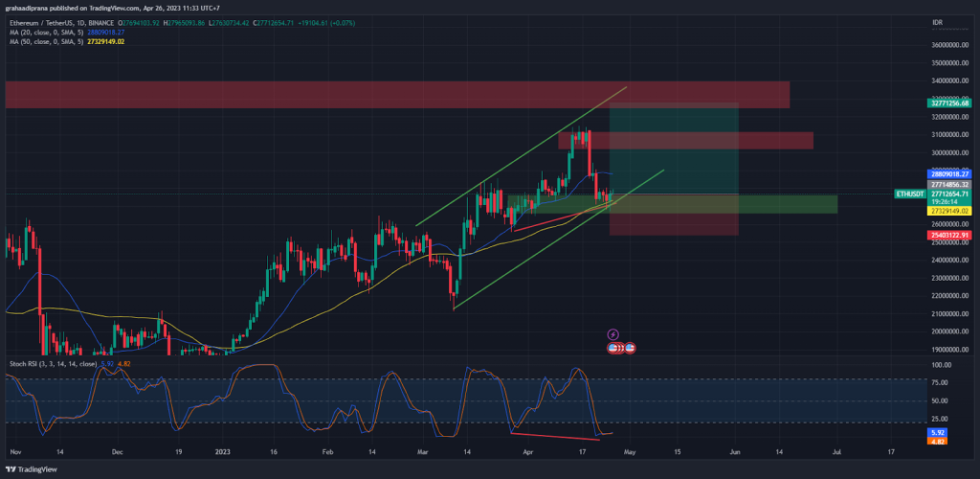Open the IDR currency selector
Viewport: 980px width, 479px height.
pos(937,22)
